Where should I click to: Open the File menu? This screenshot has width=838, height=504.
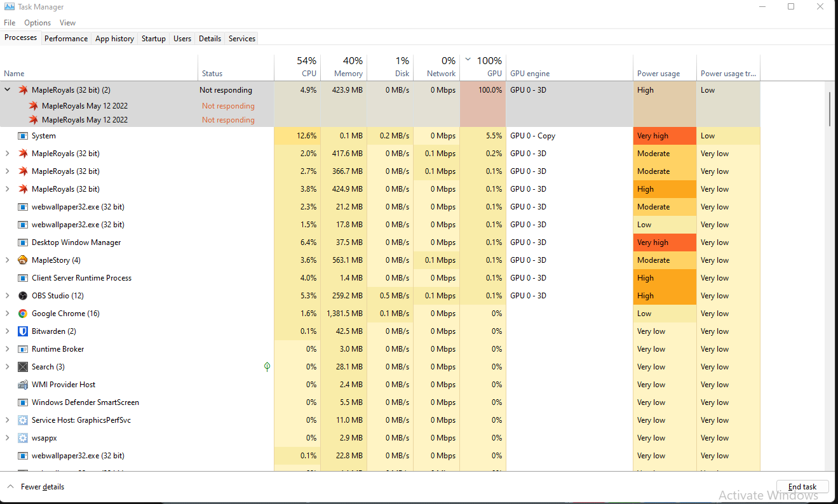(10, 23)
